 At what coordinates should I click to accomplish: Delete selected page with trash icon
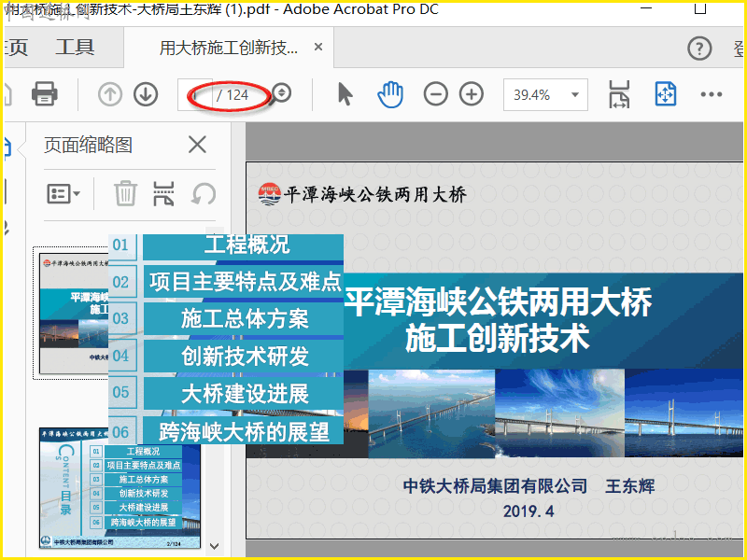(x=125, y=193)
